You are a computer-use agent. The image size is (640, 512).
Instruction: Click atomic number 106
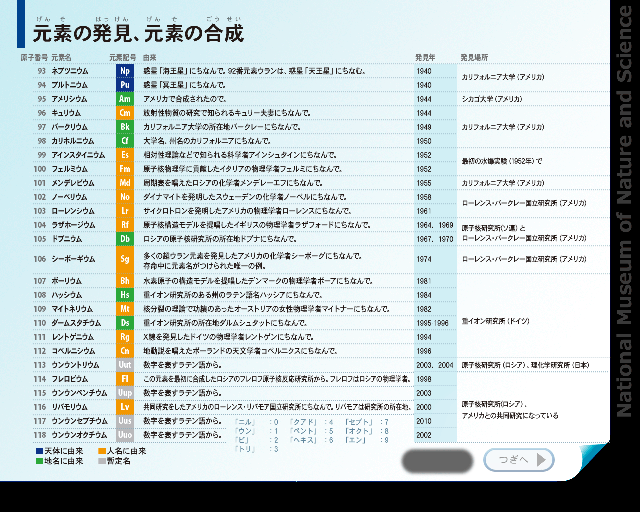pyautogui.click(x=40, y=259)
